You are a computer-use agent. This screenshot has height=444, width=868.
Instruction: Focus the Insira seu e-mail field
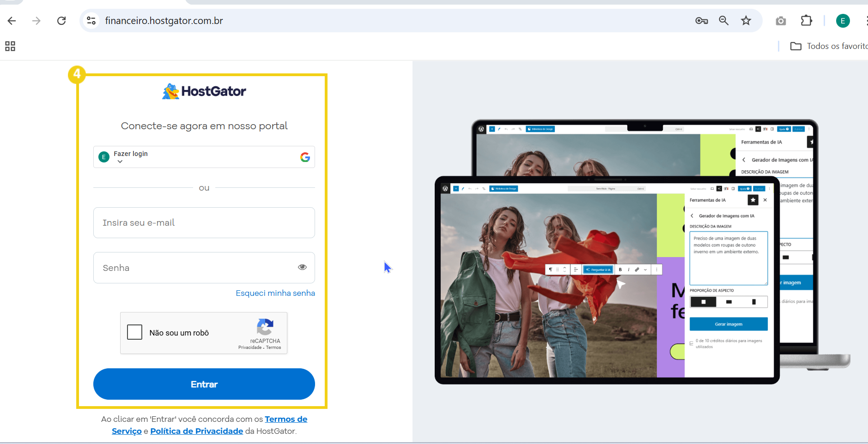point(204,223)
